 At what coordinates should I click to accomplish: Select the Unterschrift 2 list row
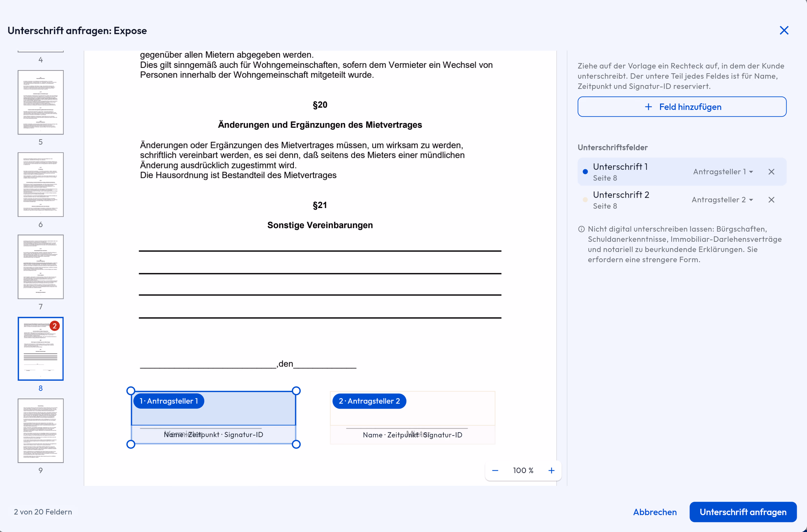[x=682, y=200]
